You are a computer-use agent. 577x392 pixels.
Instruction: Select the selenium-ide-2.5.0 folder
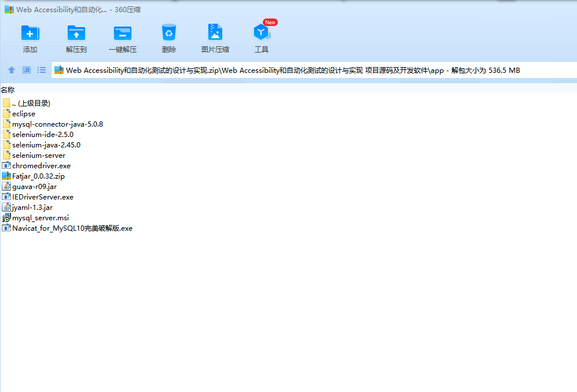coord(43,135)
